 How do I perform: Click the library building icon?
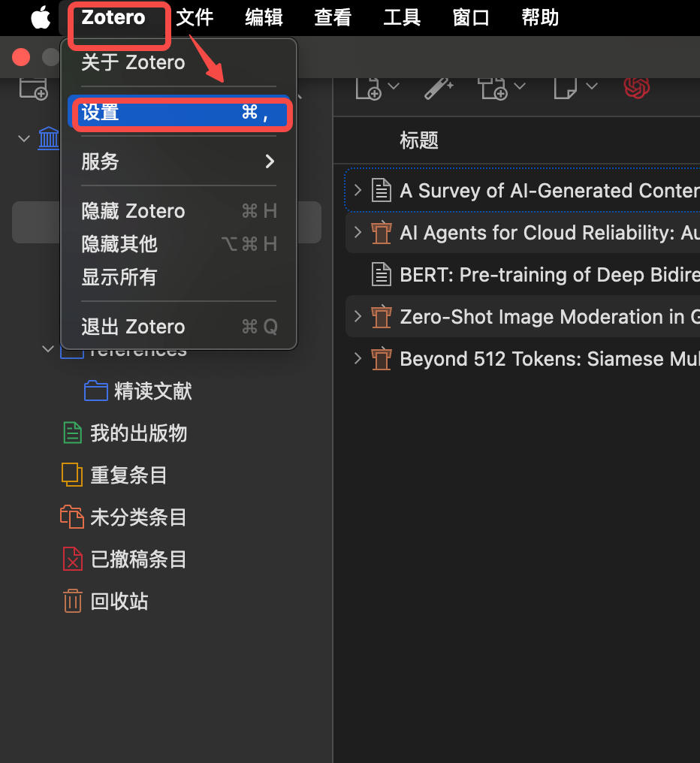(49, 138)
